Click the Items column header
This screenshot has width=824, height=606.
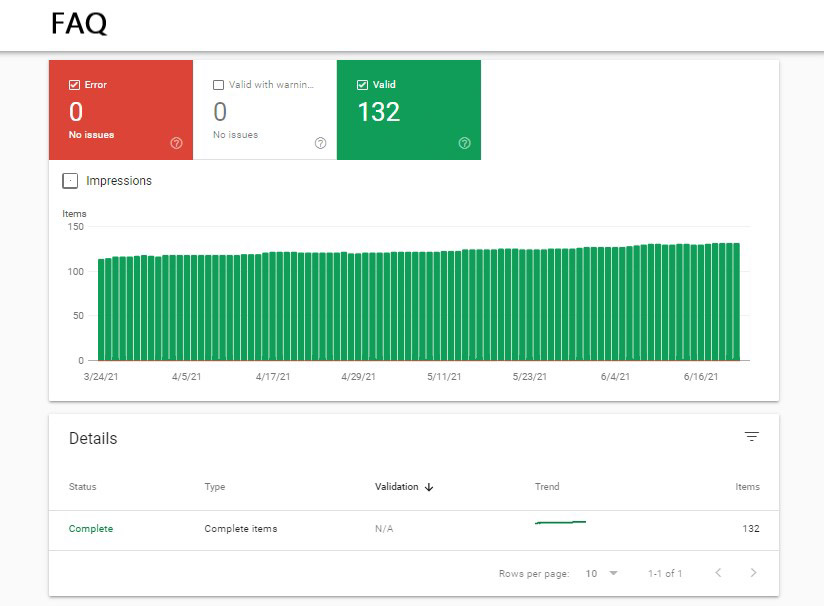pyautogui.click(x=747, y=487)
